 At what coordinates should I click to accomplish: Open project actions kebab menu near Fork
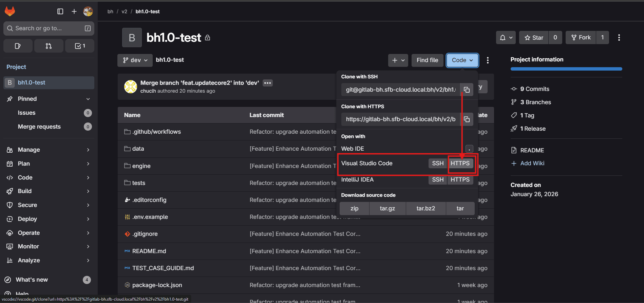tap(619, 38)
